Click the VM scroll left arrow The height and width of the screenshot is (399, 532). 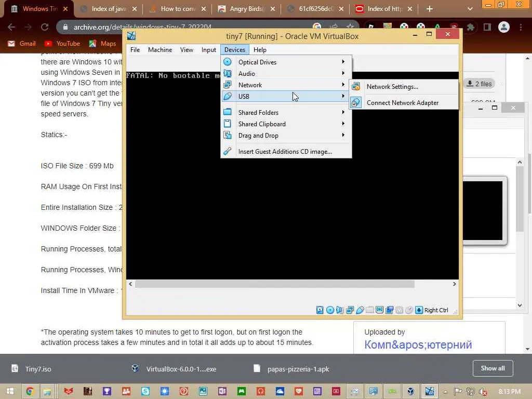pos(130,284)
